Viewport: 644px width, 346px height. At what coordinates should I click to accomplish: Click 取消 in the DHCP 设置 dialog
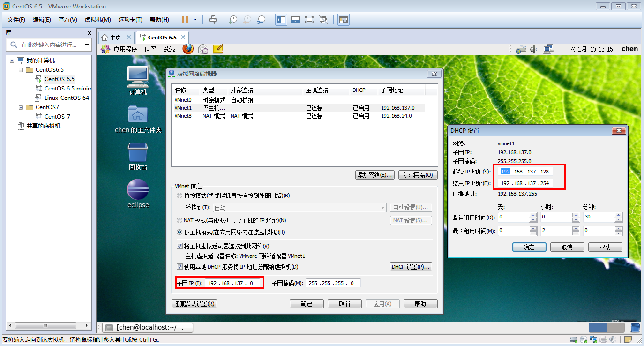coord(567,247)
